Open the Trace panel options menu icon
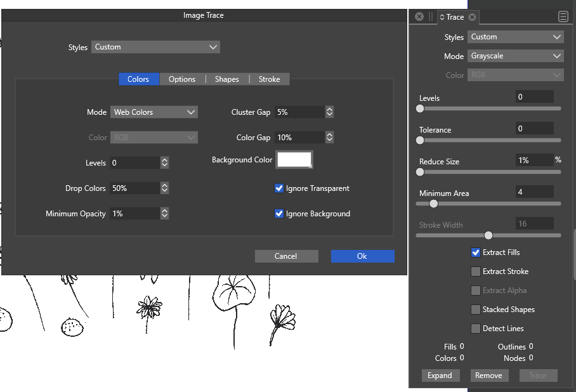Screen dimensions: 576x392 tap(563, 17)
